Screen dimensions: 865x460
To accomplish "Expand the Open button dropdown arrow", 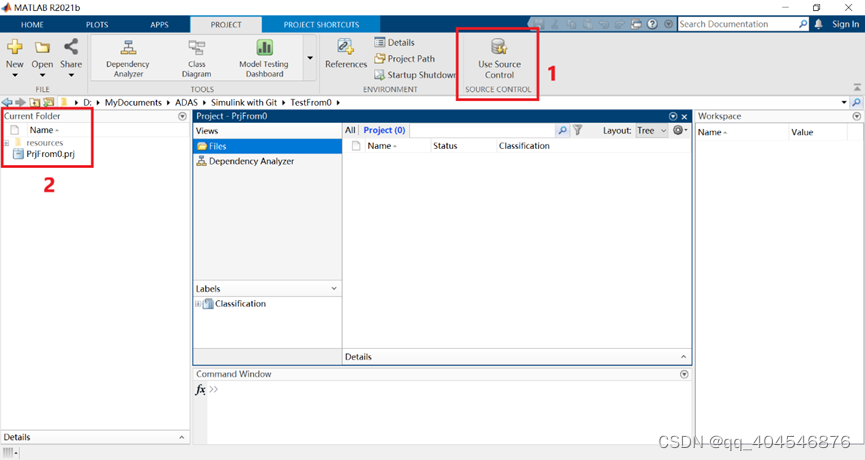I will pos(42,76).
